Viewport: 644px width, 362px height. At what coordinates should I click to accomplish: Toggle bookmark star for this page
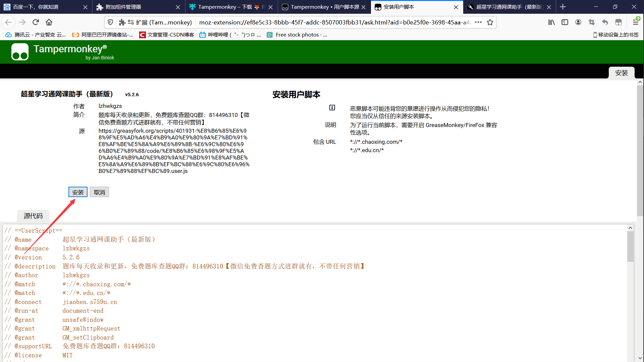490,22
